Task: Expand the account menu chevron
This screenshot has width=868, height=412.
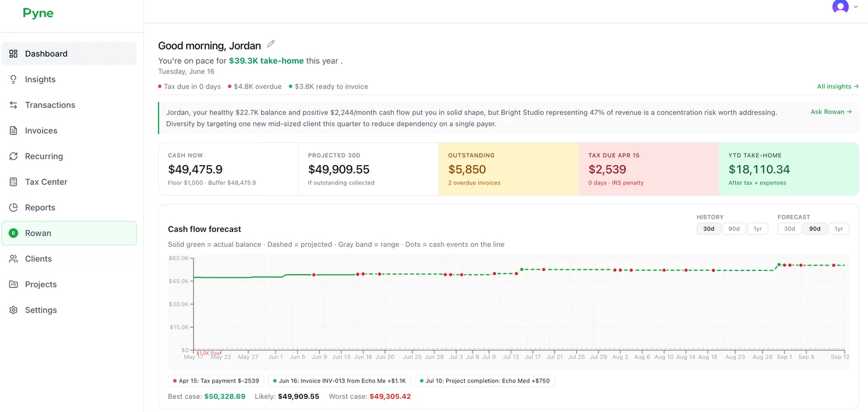Action: 856,7
